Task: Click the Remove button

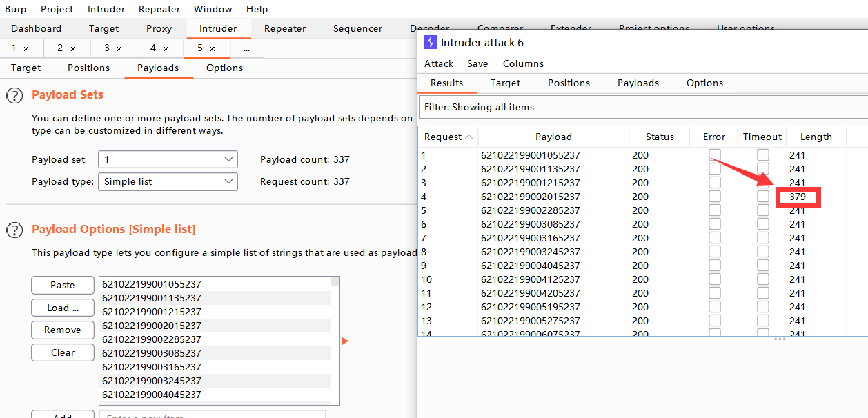Action: (63, 330)
